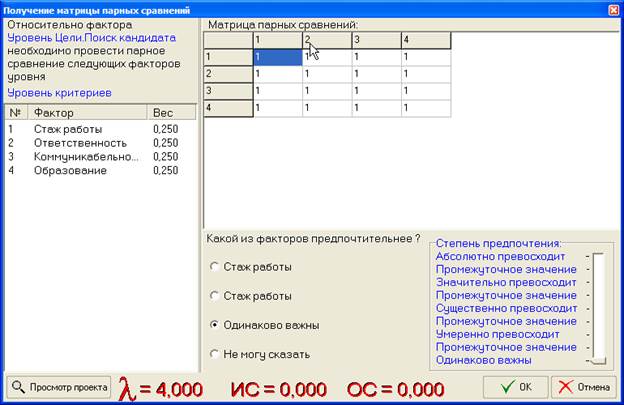Select the second Стаж работы radio option

214,296
